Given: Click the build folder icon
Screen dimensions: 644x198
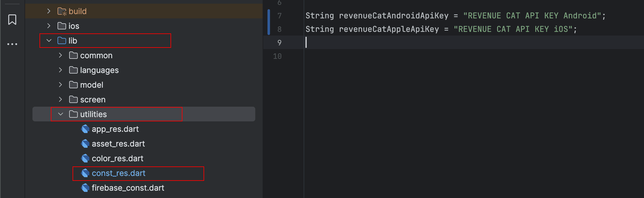Looking at the screenshot, I should tap(62, 11).
